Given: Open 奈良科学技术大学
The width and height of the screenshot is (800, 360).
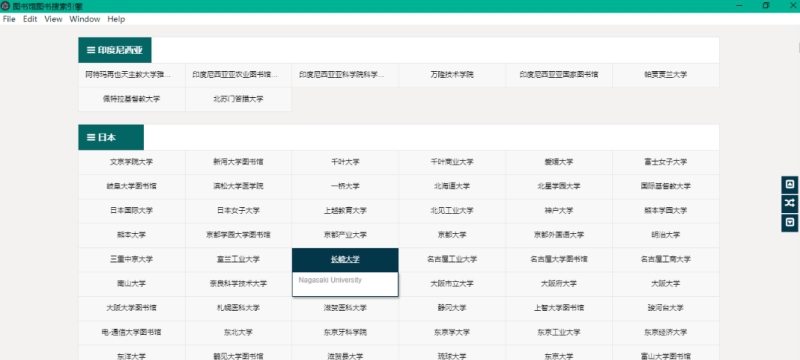Looking at the screenshot, I should pos(238,284).
